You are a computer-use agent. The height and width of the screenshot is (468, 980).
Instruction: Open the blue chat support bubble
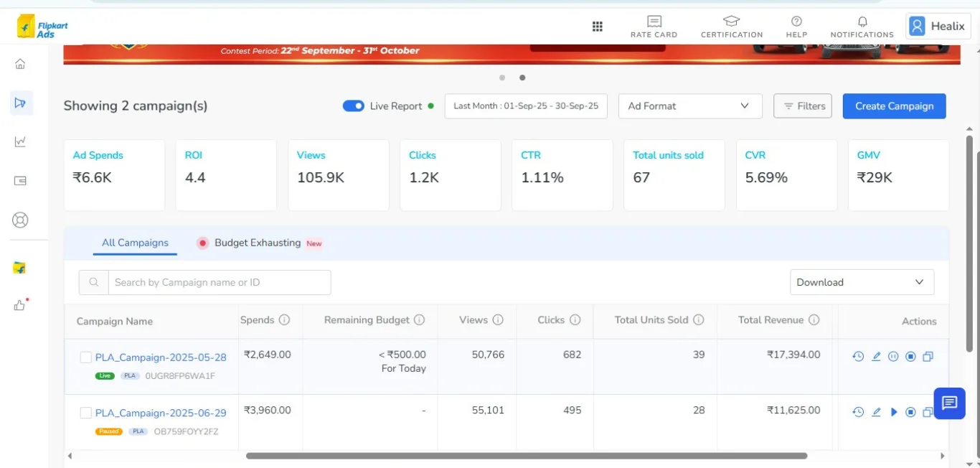(949, 403)
